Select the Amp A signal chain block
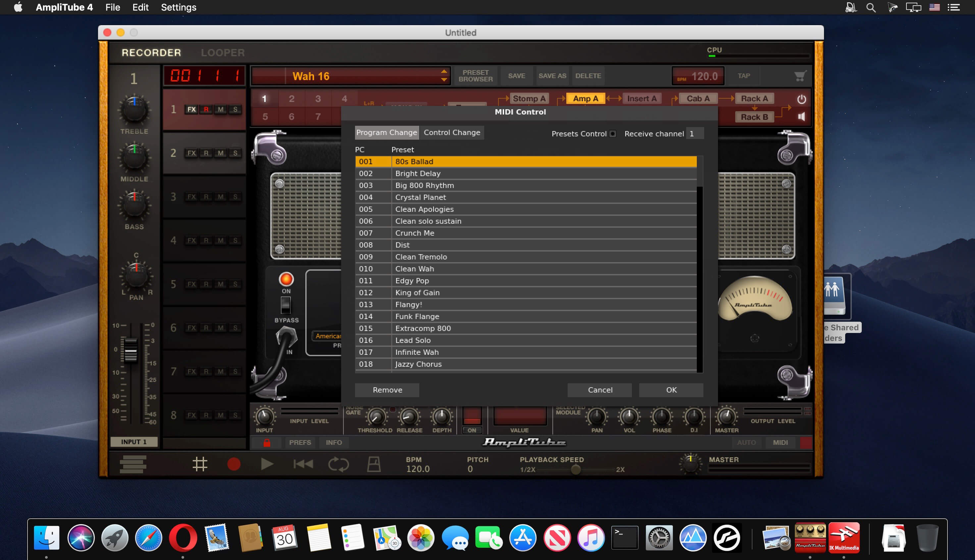 pyautogui.click(x=585, y=98)
